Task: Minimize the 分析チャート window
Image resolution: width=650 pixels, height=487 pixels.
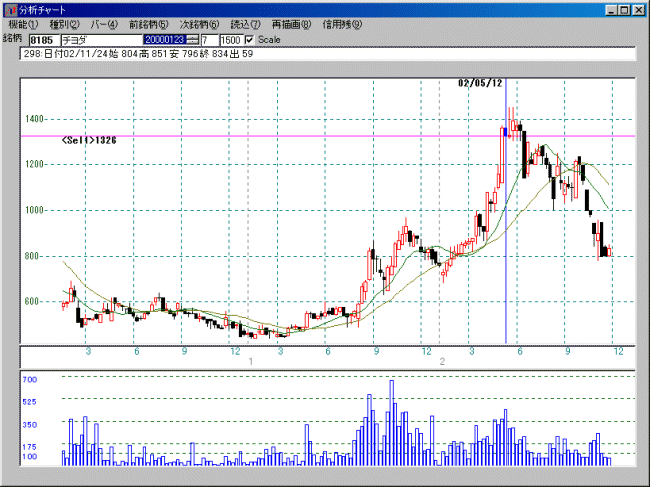Action: [x=612, y=10]
